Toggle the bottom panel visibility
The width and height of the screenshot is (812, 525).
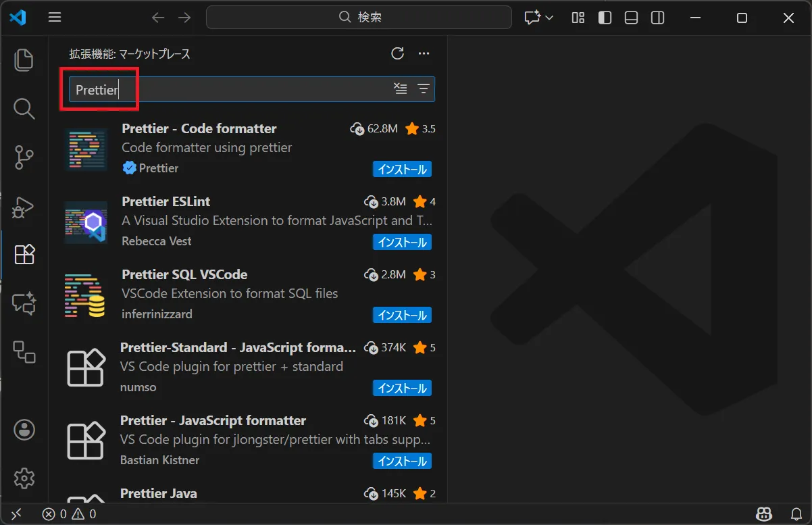pos(631,18)
